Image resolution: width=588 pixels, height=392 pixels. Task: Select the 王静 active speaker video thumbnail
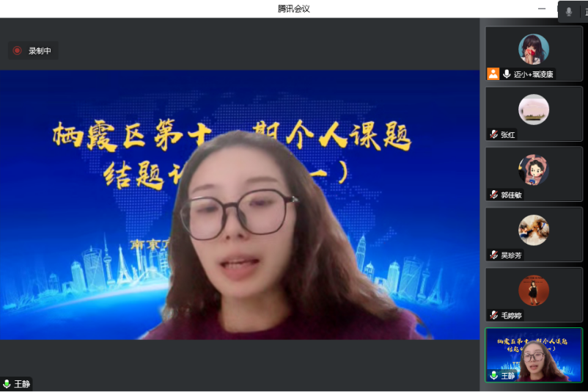534,355
